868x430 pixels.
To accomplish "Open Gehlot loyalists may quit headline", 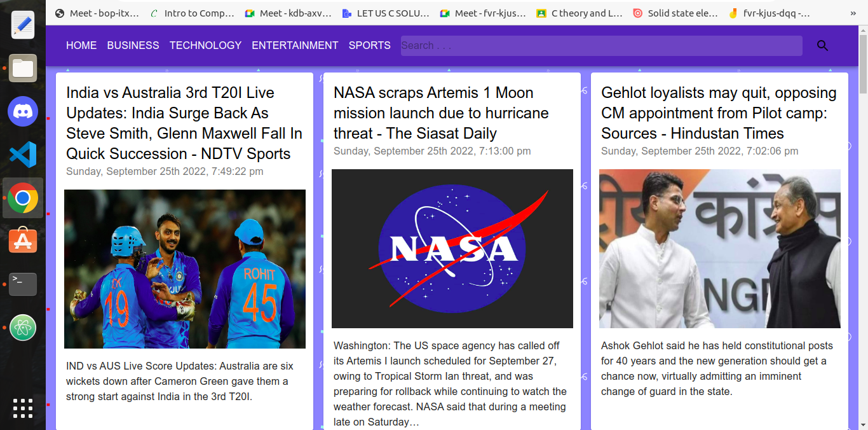I will [x=719, y=113].
